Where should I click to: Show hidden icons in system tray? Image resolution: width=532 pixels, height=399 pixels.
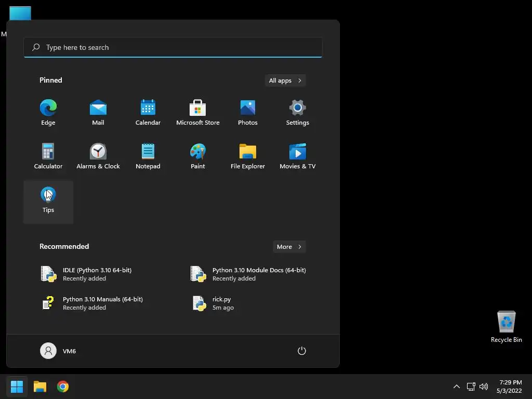[x=457, y=387]
